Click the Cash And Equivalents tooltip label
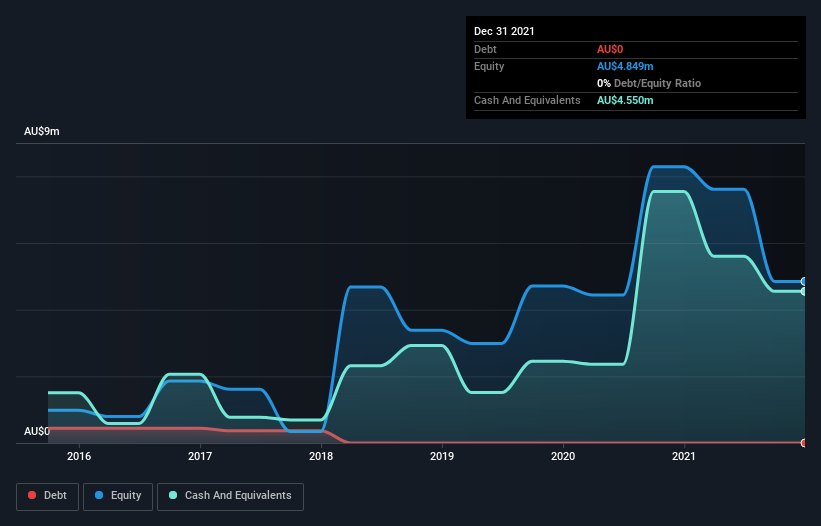Screen dimensions: 821x526 [x=527, y=100]
